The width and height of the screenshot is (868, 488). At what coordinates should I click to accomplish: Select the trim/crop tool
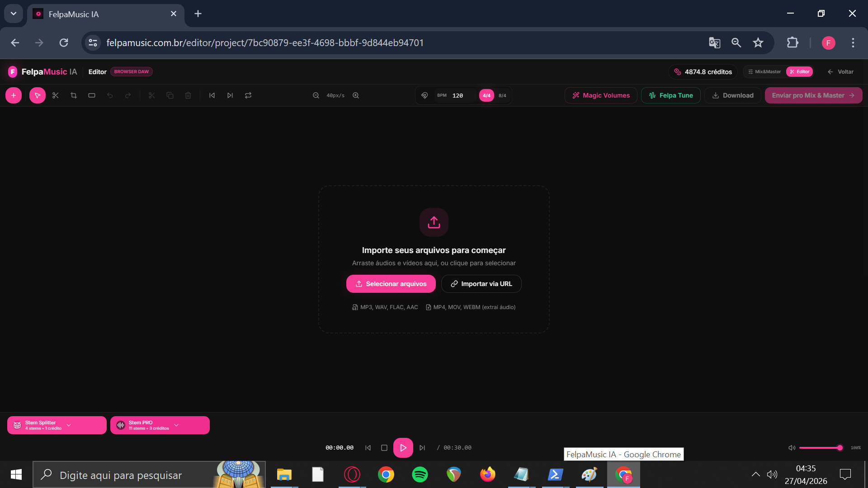pyautogui.click(x=73, y=95)
